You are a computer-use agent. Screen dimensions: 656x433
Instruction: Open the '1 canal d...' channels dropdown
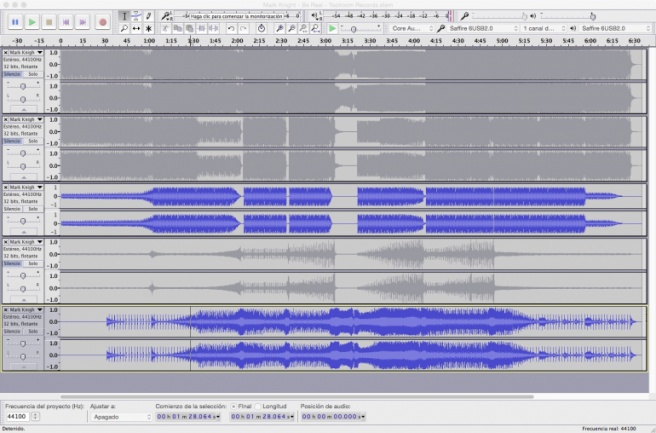coord(544,28)
